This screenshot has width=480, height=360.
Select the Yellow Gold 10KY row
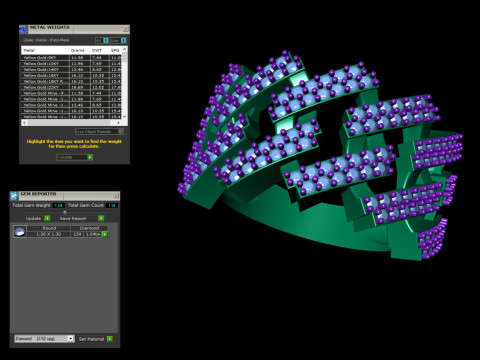tap(72, 64)
